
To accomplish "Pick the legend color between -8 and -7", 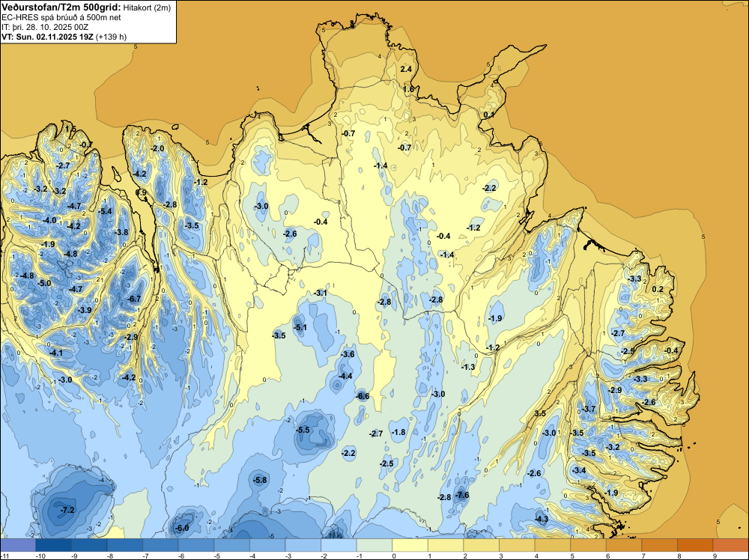I will tap(124, 545).
